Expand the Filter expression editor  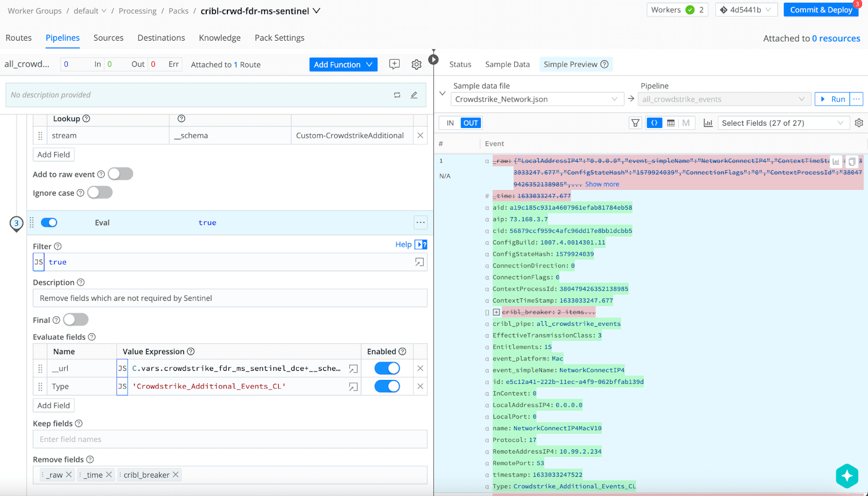tap(419, 262)
